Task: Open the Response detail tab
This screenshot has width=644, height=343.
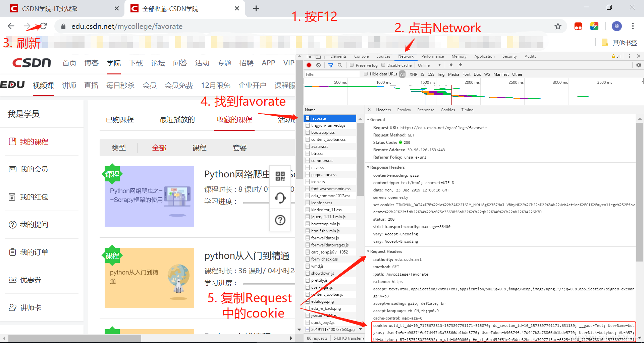Action: [426, 110]
